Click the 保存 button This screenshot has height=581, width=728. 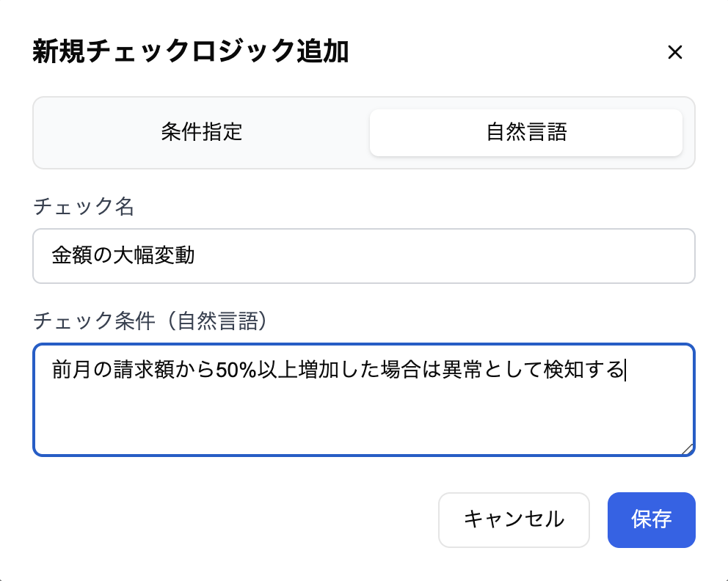pos(651,519)
